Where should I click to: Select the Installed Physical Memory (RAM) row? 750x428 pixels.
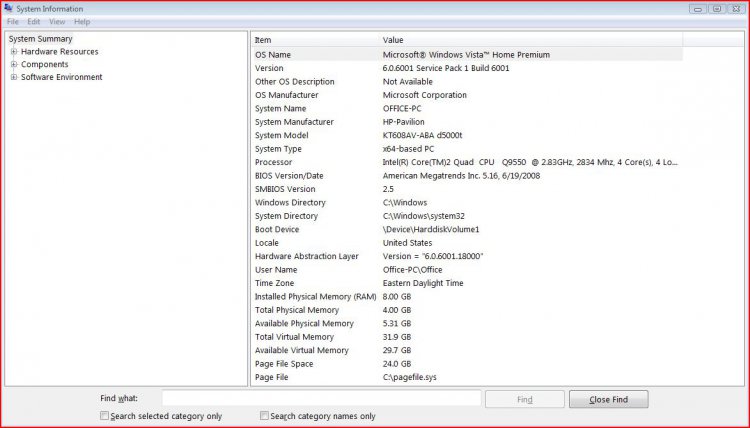[467, 296]
